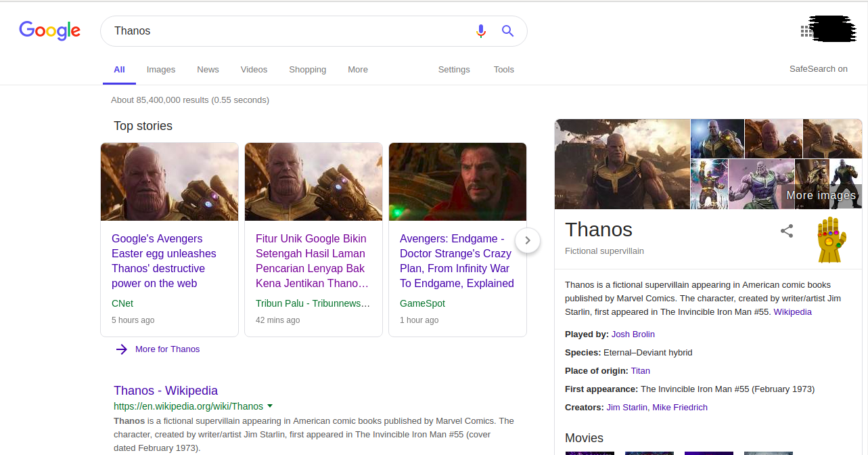The height and width of the screenshot is (455, 868).
Task: Open the Google apps grid
Action: [804, 30]
